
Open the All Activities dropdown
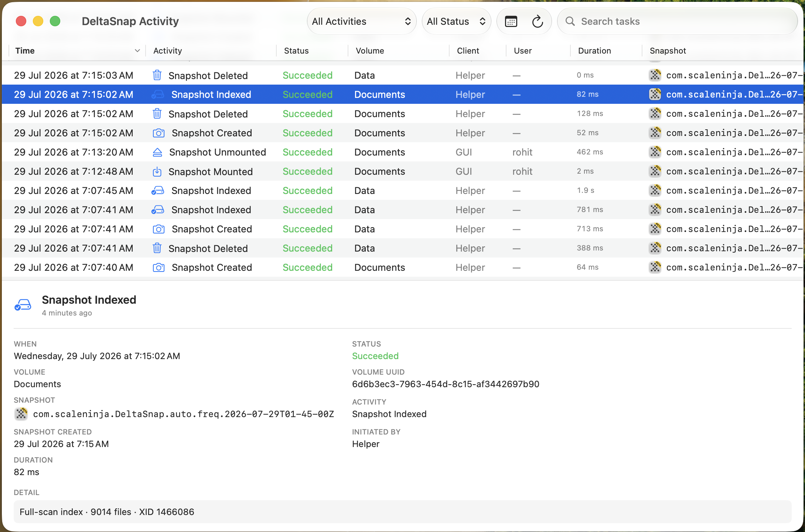click(x=362, y=21)
